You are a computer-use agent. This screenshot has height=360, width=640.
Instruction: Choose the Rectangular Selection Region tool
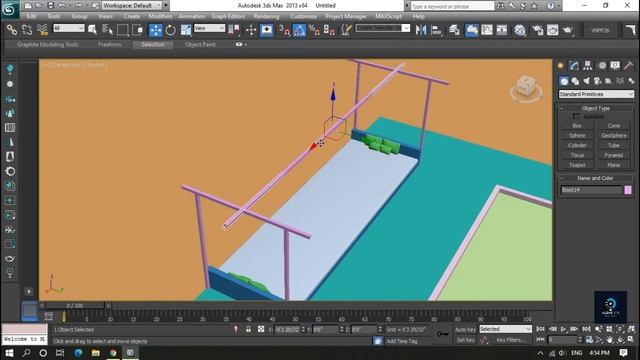pos(122,30)
